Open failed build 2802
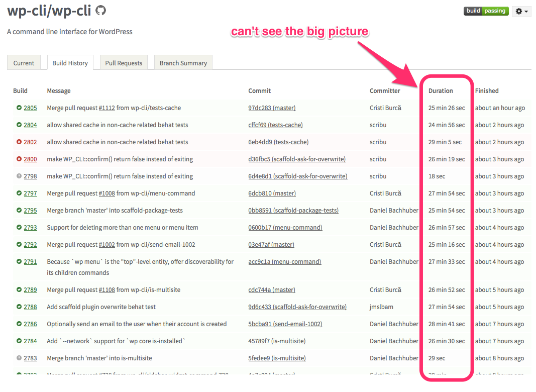This screenshot has width=536, height=392. click(31, 142)
